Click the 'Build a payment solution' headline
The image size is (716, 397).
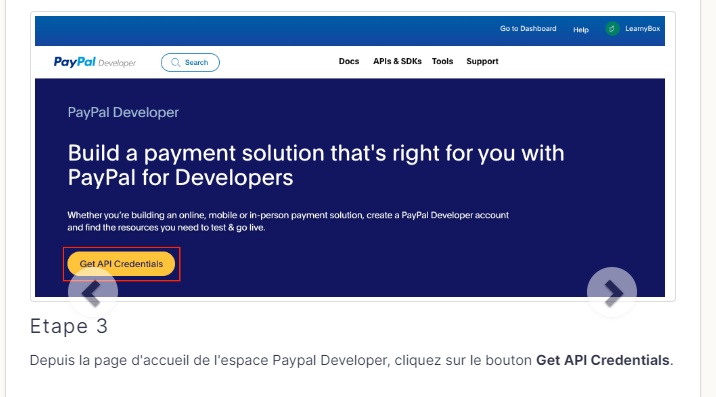click(x=316, y=165)
